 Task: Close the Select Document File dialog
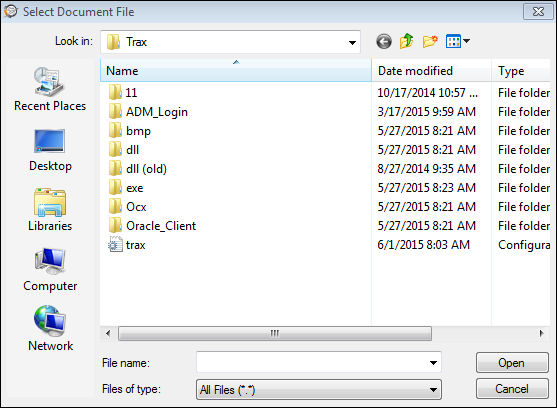tap(538, 11)
